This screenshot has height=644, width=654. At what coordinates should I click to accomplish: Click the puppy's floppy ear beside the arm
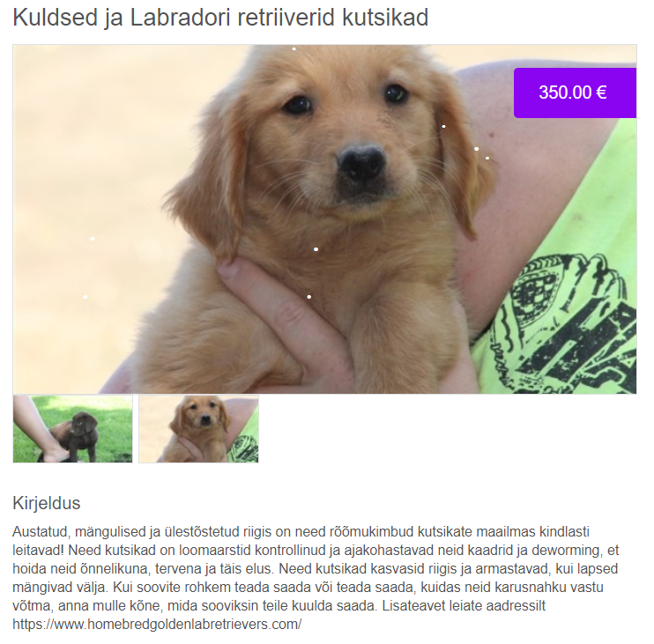coord(461,167)
